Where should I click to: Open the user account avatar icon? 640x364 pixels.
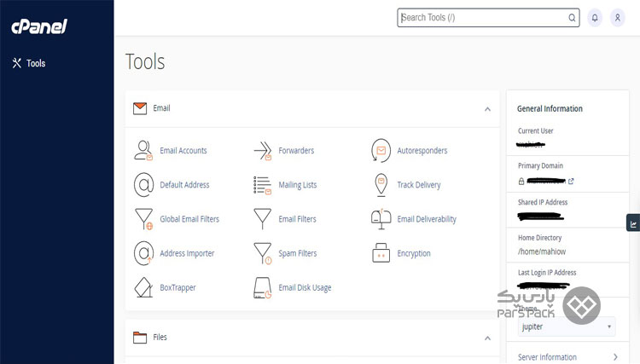tap(618, 18)
